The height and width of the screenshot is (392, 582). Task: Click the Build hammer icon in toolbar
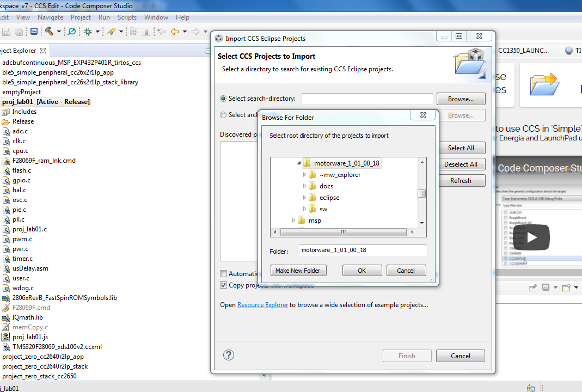pos(49,32)
